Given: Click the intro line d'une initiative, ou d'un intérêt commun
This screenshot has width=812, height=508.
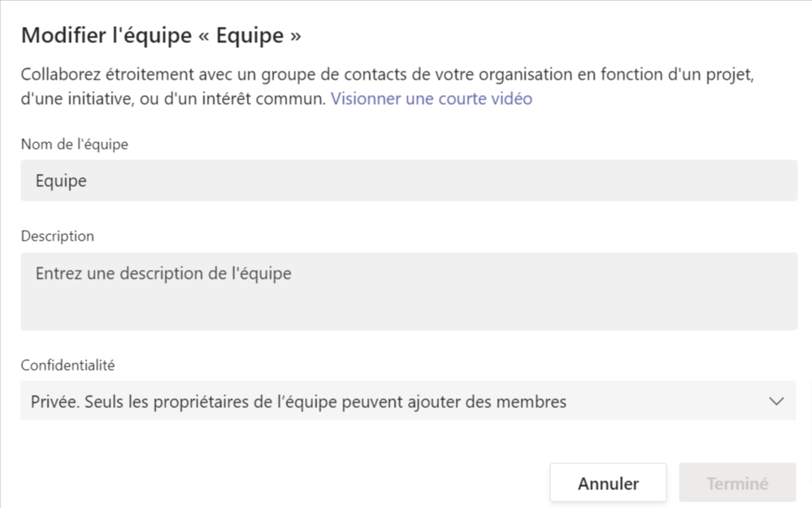Looking at the screenshot, I should tap(173, 98).
